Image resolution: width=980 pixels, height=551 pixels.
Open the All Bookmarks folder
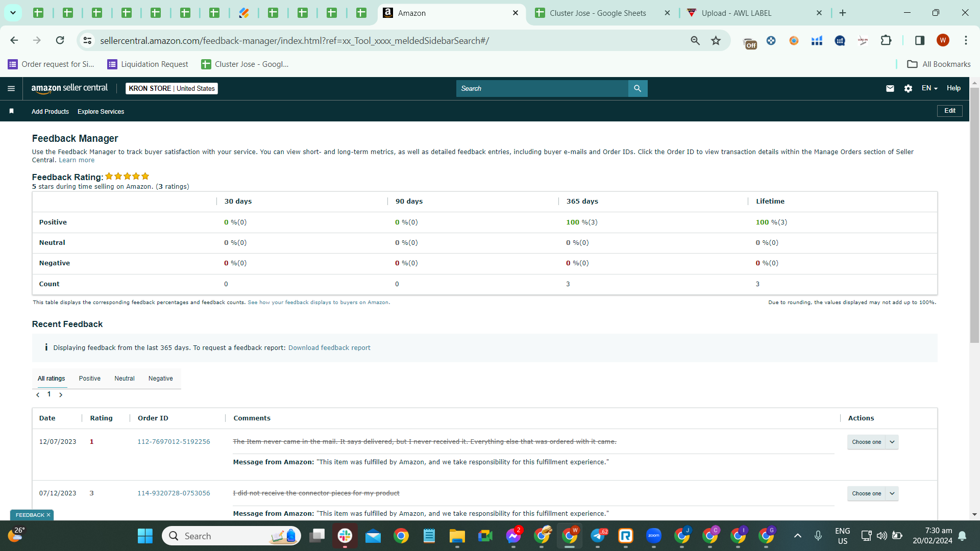coord(939,64)
